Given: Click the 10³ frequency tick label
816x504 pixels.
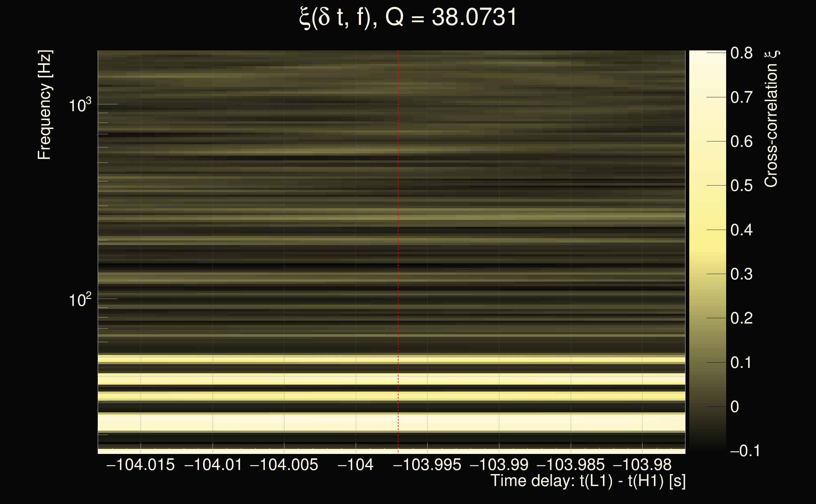Looking at the screenshot, I should [79, 105].
